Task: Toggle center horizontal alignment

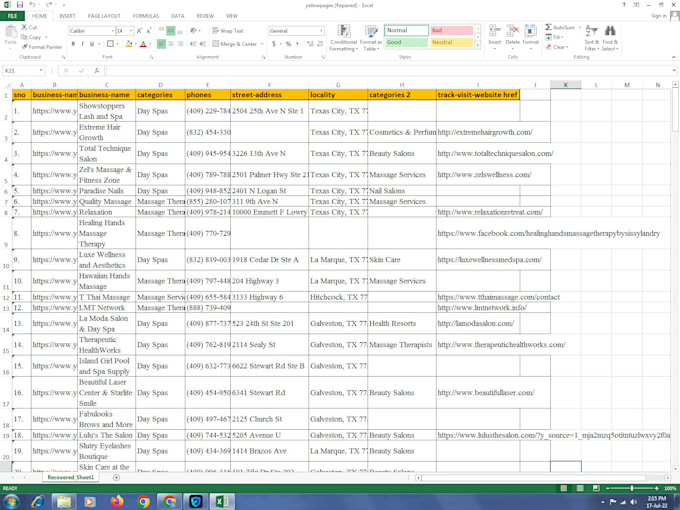Action: click(x=171, y=44)
